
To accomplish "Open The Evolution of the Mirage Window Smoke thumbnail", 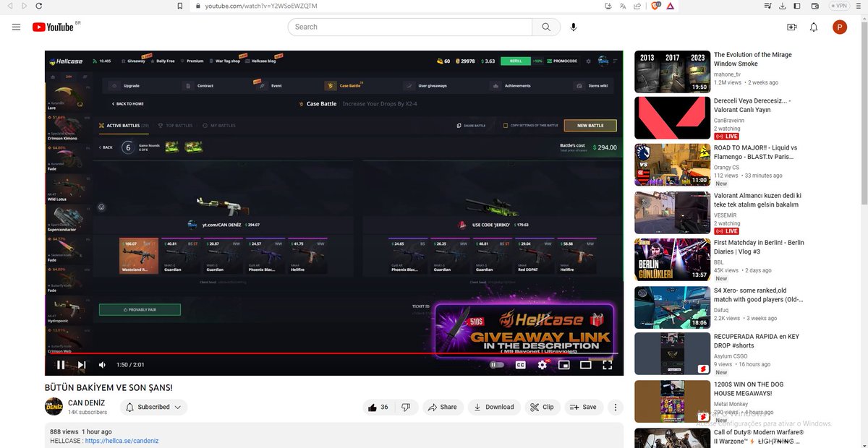I will point(671,72).
